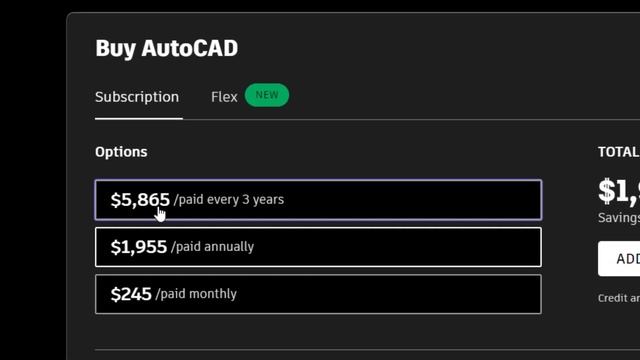
Task: Click the underline beneath Subscription tab
Action: point(139,118)
